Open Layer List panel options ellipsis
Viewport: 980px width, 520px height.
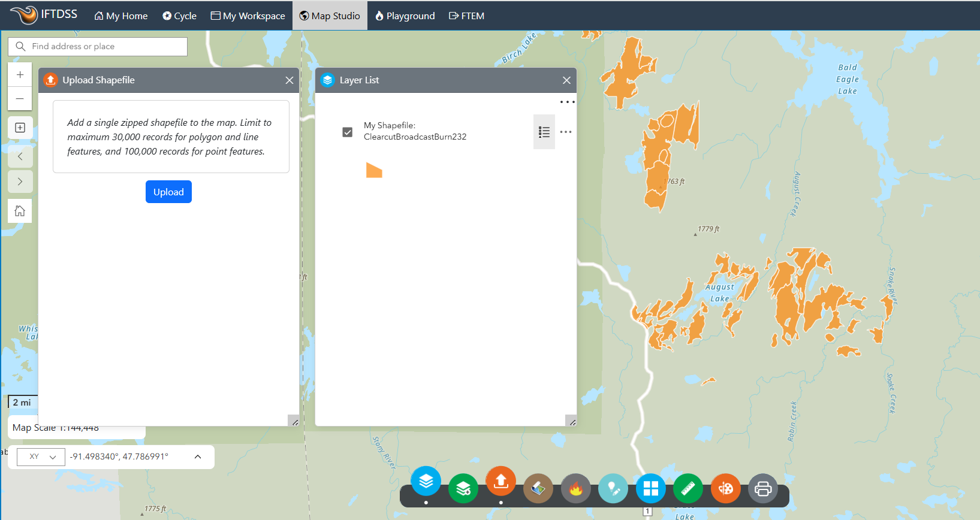[x=567, y=102]
